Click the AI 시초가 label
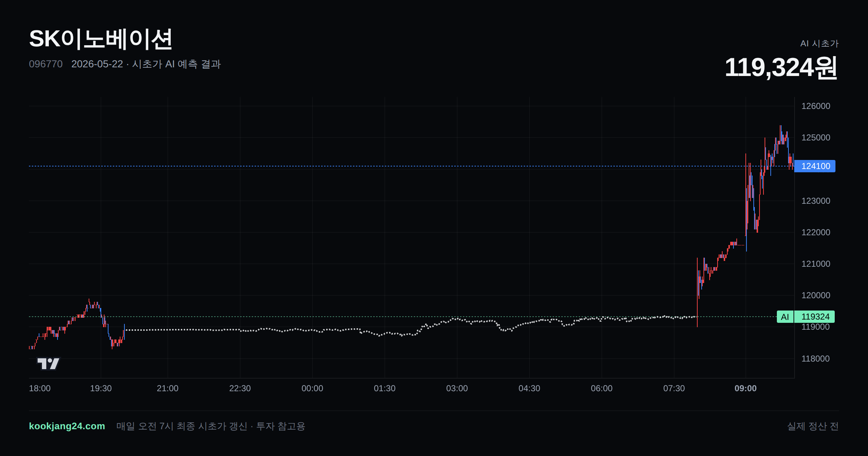This screenshot has height=456, width=868. tap(819, 43)
